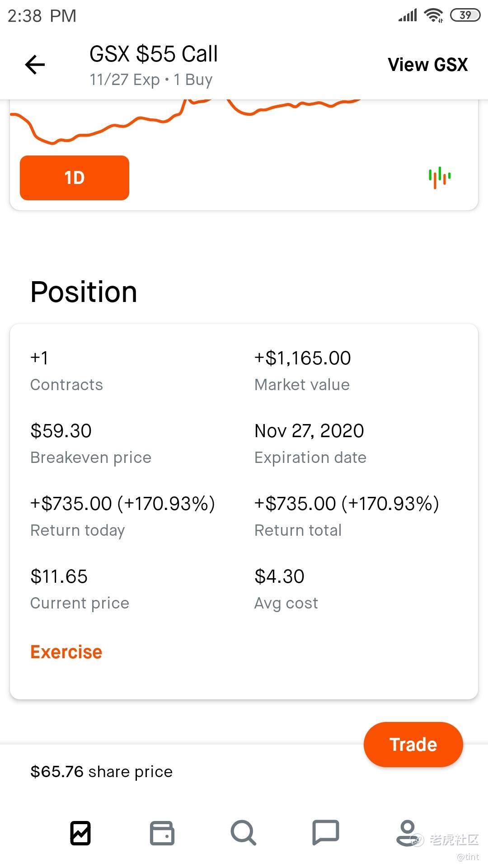Tap the $65.76 share price text
This screenshot has width=488, height=868.
tap(101, 771)
